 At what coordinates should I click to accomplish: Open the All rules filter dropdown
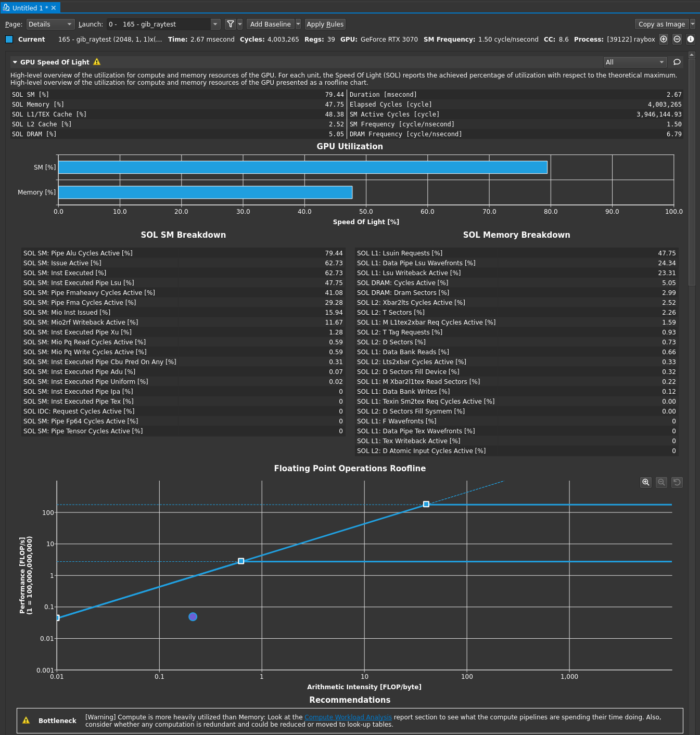click(635, 62)
